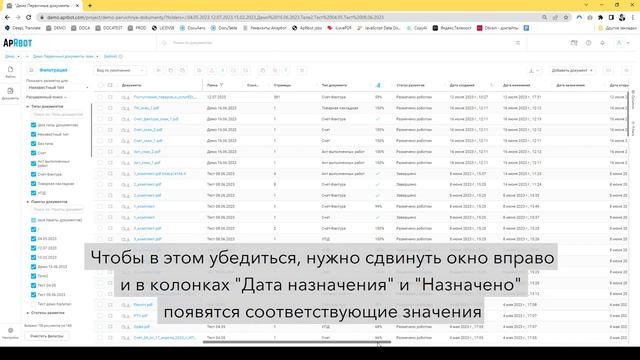
Task: Open the ilovePDF bookmark
Action: pos(339,28)
